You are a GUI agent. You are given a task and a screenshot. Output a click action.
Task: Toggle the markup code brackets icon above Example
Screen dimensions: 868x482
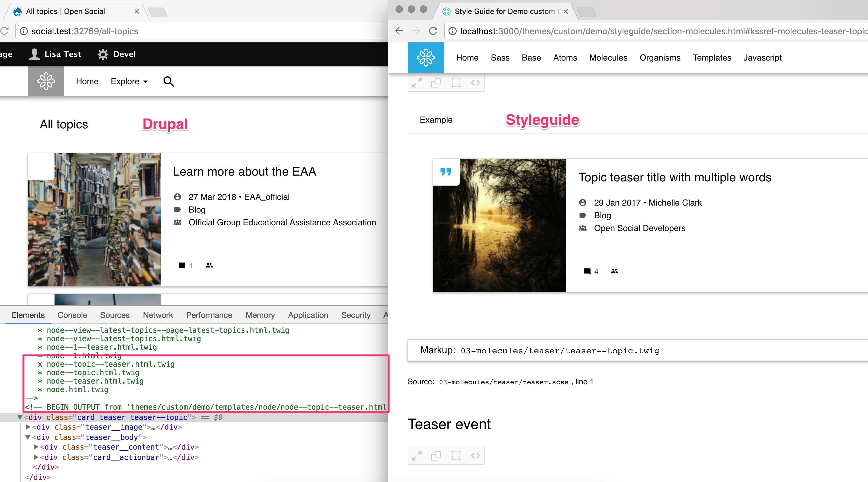(475, 83)
